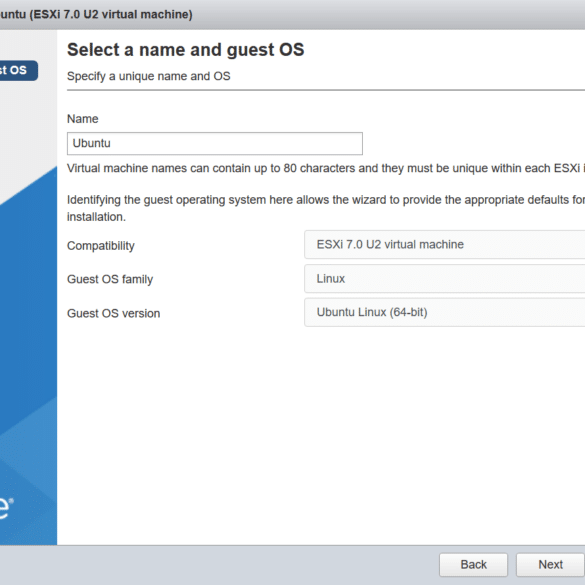Click the 80 characters naming hint text
This screenshot has height=585, width=585.
pos(326,168)
